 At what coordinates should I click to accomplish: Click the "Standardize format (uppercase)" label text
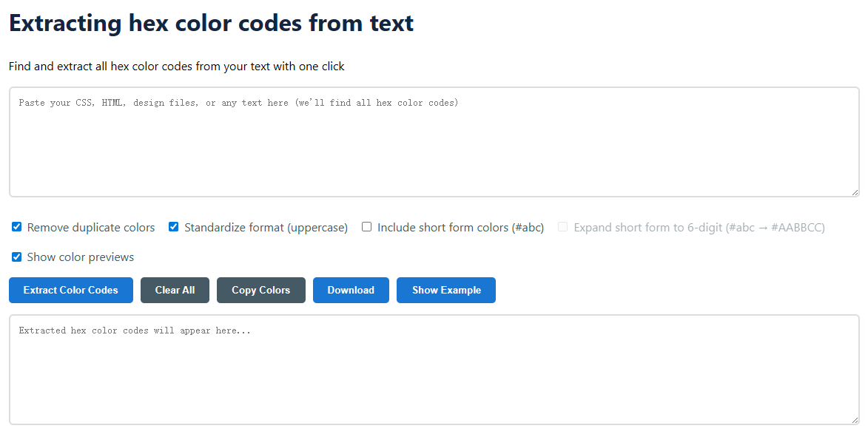click(266, 228)
